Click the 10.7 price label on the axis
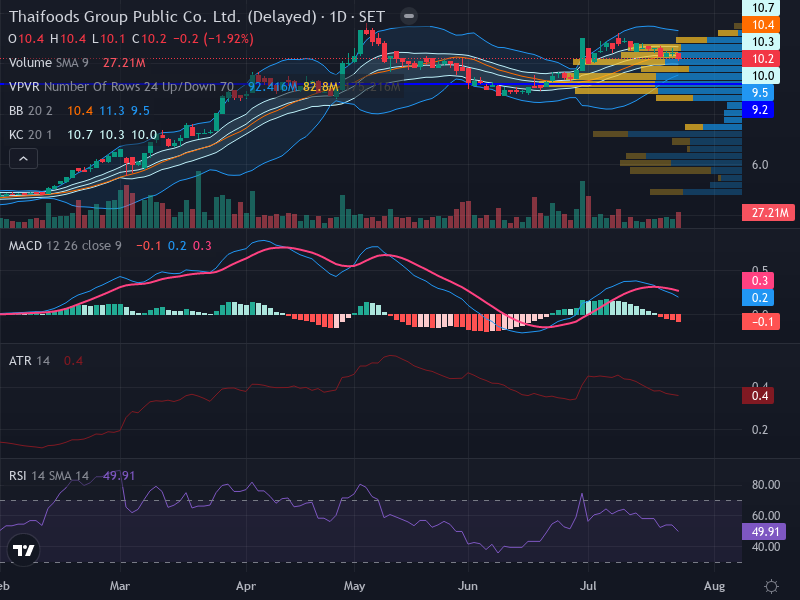800x600 pixels. click(761, 8)
